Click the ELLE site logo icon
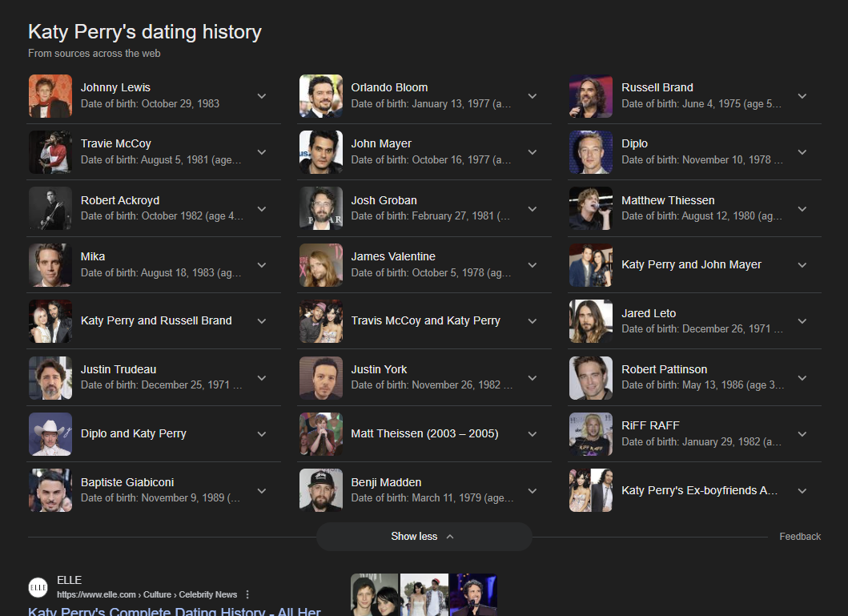This screenshot has width=848, height=616. 38,588
